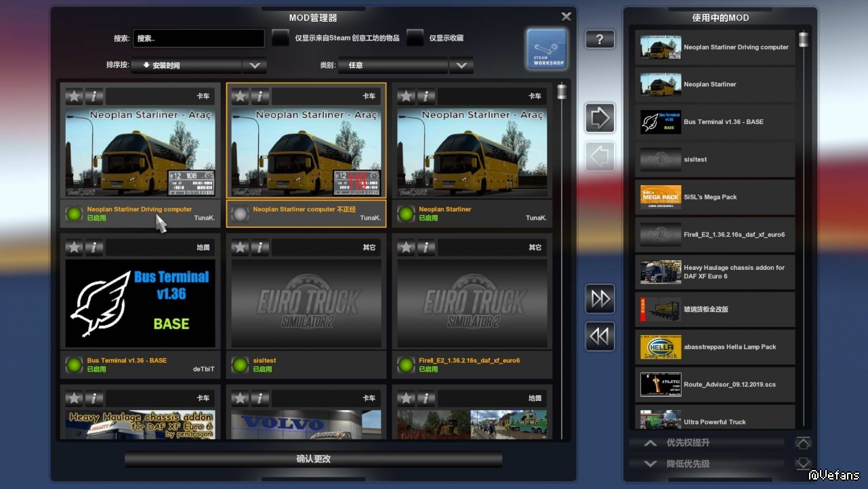Screen dimensions: 868x489
Task: Click the question mark help button
Action: [600, 39]
